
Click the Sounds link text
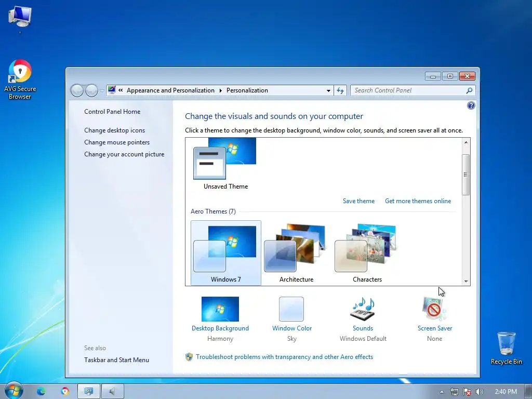(x=363, y=328)
